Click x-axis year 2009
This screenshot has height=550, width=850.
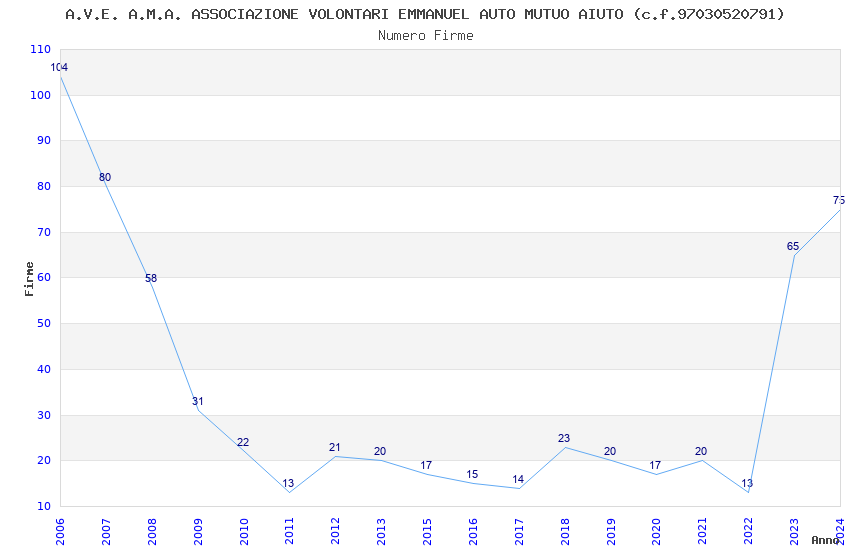pos(198,532)
